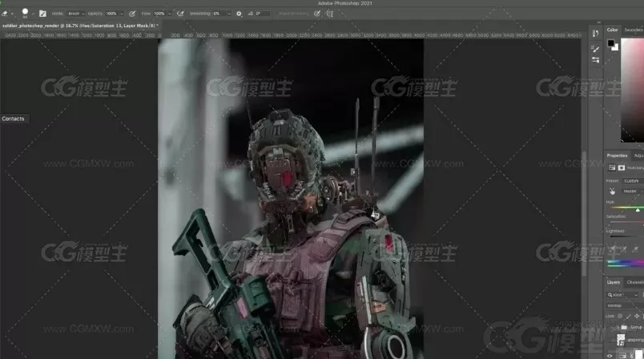This screenshot has height=359, width=644.
Task: Switch to the Layers tab
Action: click(614, 282)
